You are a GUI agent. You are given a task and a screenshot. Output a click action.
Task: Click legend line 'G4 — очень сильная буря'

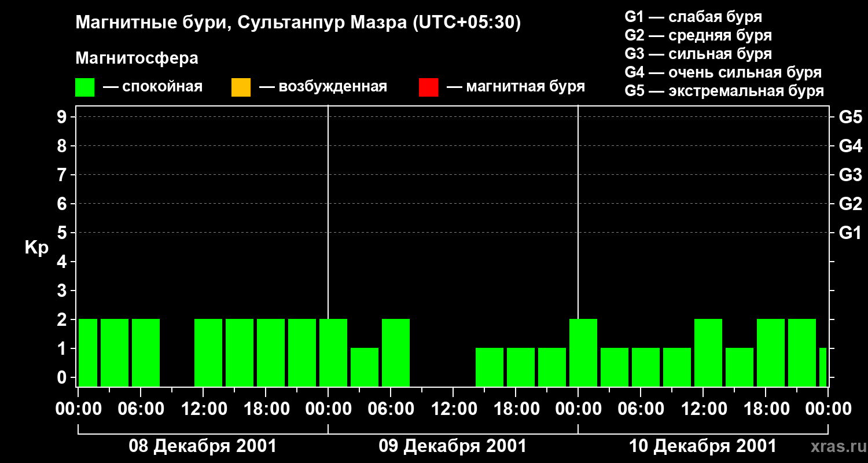pyautogui.click(x=723, y=72)
